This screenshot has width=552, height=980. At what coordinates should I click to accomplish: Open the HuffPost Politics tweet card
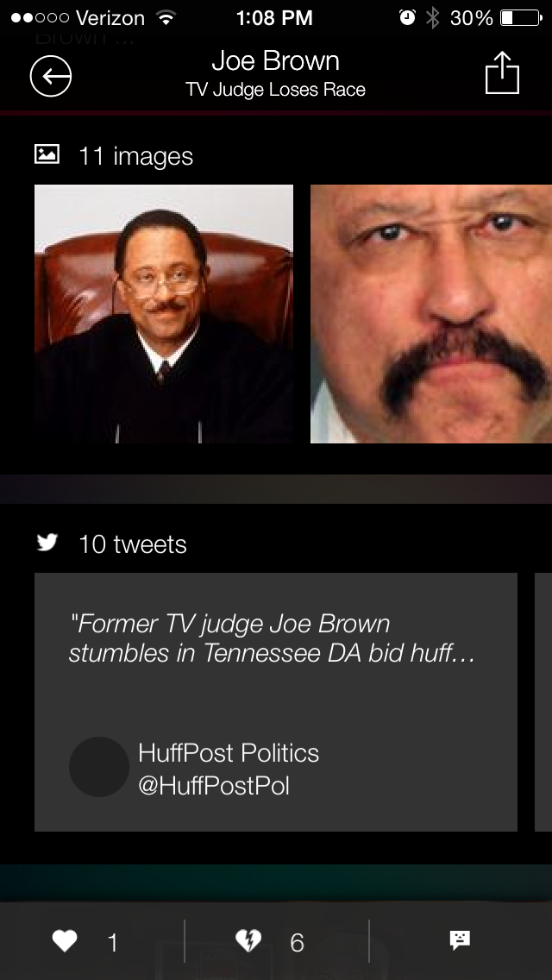[x=276, y=702]
